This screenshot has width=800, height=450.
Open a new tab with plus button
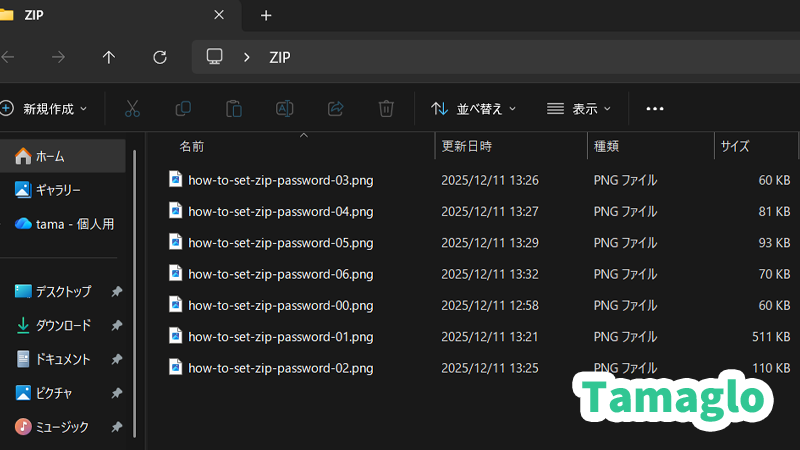[x=266, y=16]
